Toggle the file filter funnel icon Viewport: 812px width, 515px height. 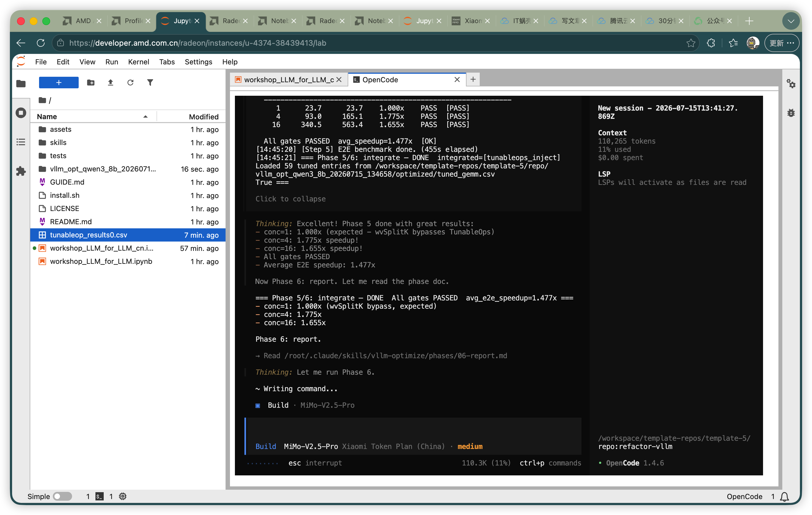click(150, 82)
